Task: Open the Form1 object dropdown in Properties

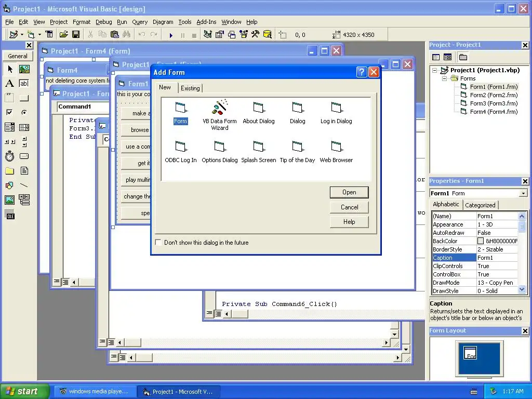Action: [x=523, y=193]
